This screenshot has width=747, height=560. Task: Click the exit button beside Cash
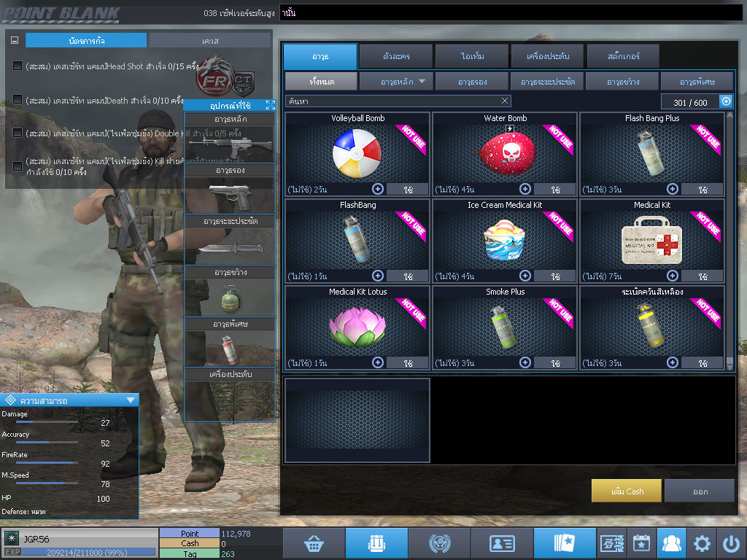tap(700, 491)
